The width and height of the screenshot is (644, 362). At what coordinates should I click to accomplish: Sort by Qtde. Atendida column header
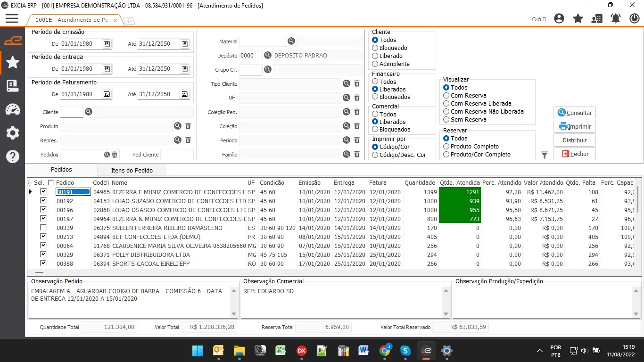tap(460, 183)
